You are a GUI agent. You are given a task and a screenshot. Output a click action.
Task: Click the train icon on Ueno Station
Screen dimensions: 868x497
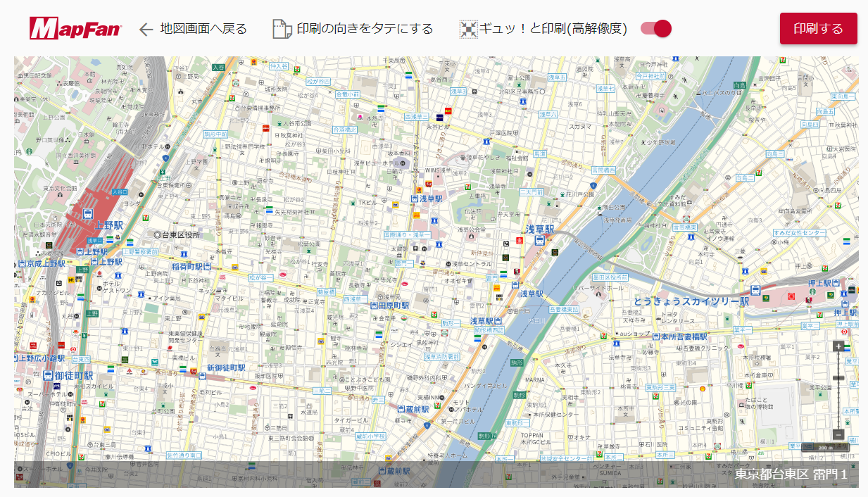[88, 213]
